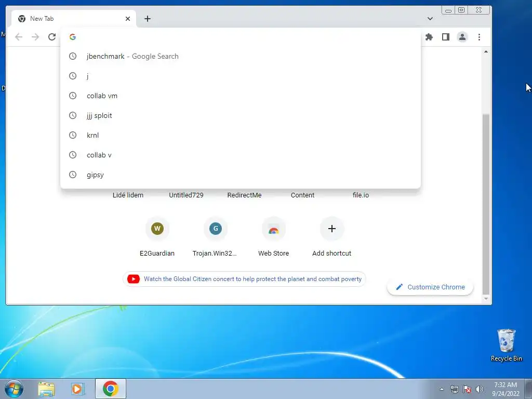Open the Action Center flag icon

pyautogui.click(x=467, y=389)
